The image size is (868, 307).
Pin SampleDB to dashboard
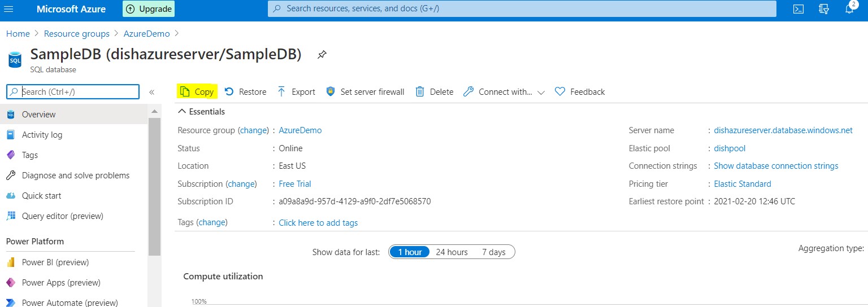tap(322, 55)
